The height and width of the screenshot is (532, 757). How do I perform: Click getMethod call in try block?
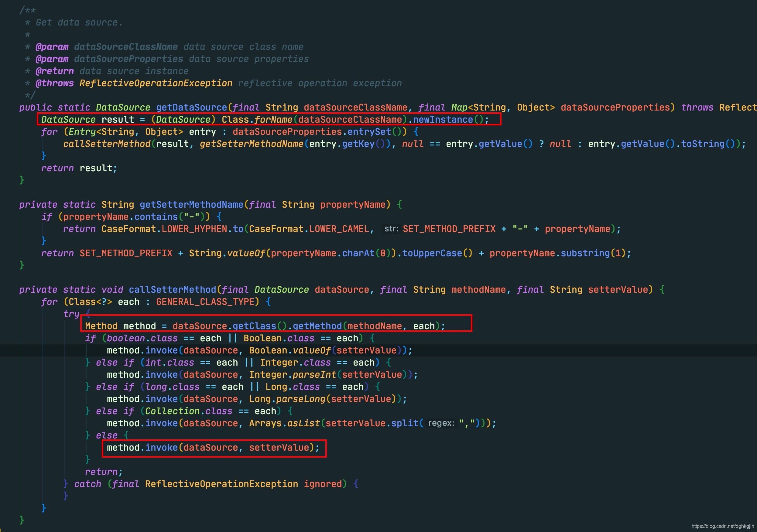click(x=317, y=326)
